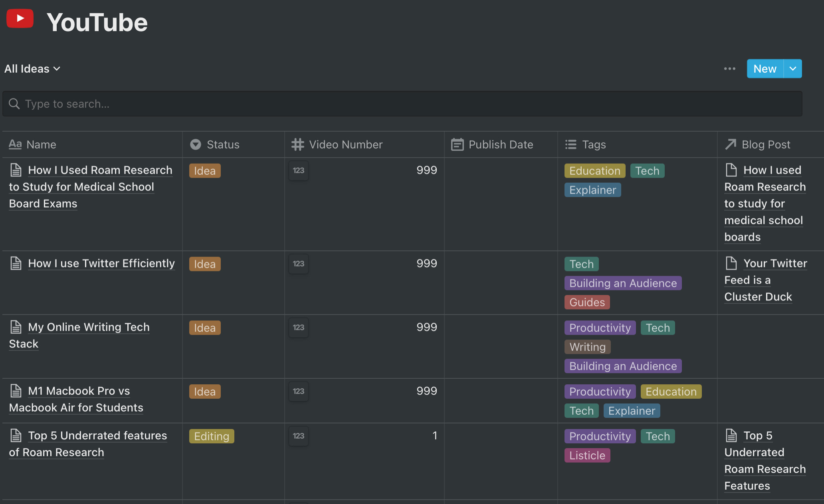Change Idea status of Roam Research study row
Viewport: 824px width, 504px height.
tap(205, 171)
